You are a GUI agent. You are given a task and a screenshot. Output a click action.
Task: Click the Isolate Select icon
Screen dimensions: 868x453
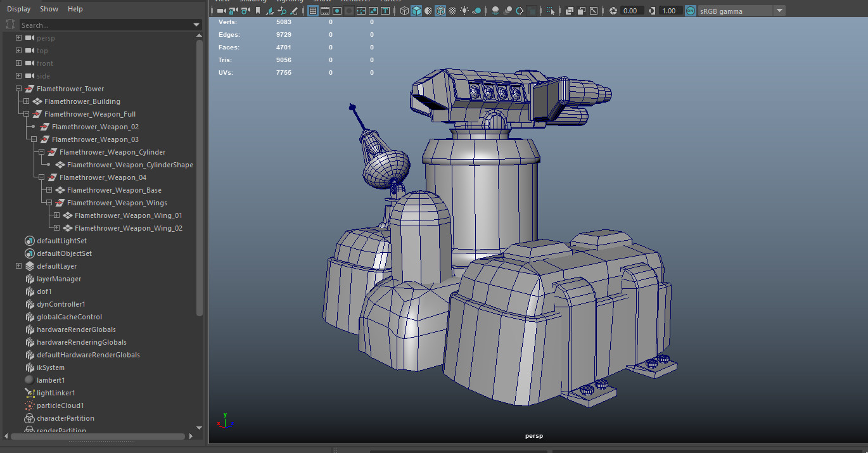pos(550,11)
